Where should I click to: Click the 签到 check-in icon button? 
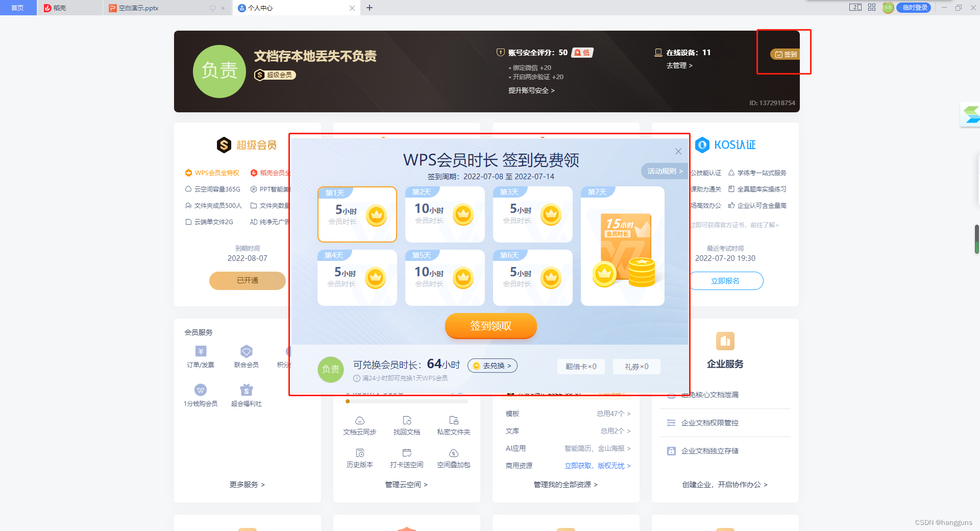pyautogui.click(x=786, y=54)
